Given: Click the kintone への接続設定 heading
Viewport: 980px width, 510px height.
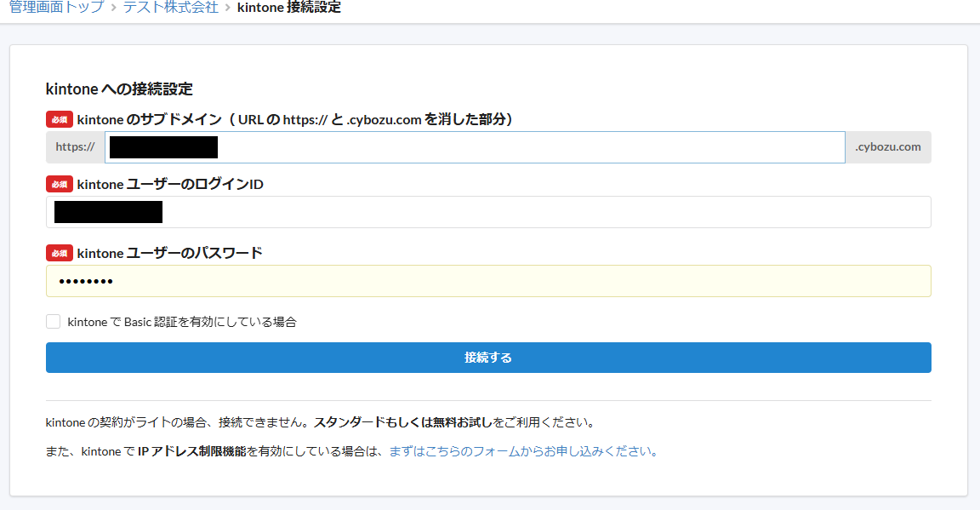Looking at the screenshot, I should pyautogui.click(x=119, y=89).
